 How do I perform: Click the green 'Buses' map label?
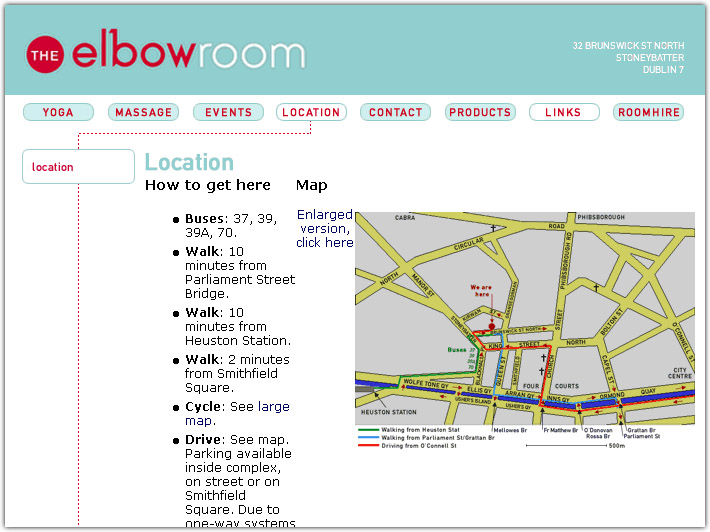(457, 350)
